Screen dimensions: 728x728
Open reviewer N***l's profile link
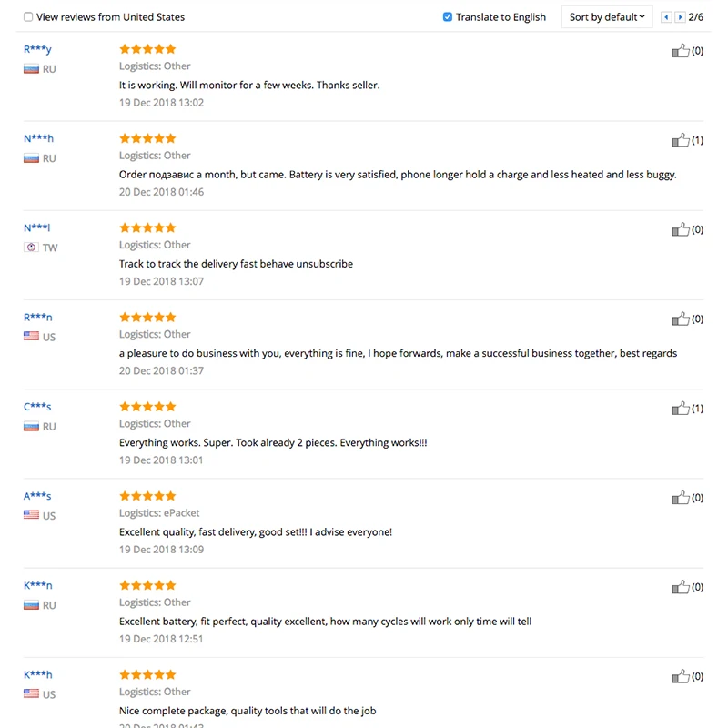point(36,227)
